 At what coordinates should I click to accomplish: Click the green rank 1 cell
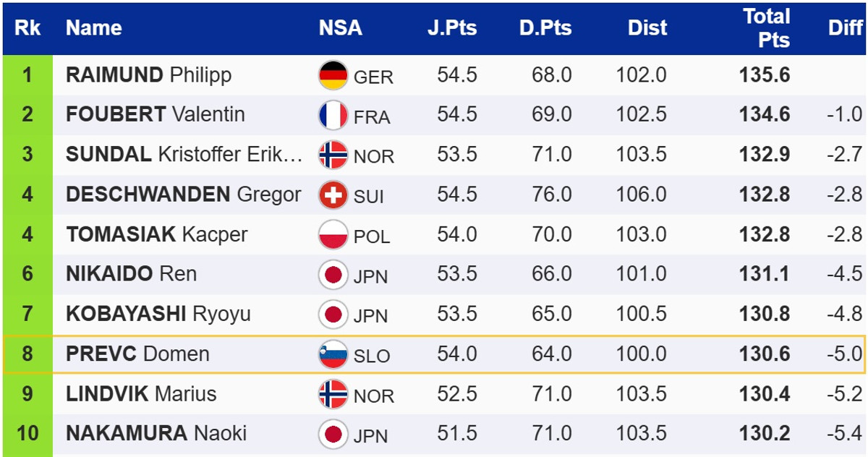[27, 75]
